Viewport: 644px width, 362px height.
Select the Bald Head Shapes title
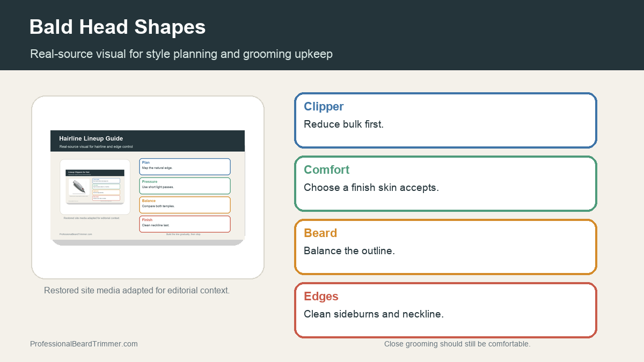click(118, 27)
